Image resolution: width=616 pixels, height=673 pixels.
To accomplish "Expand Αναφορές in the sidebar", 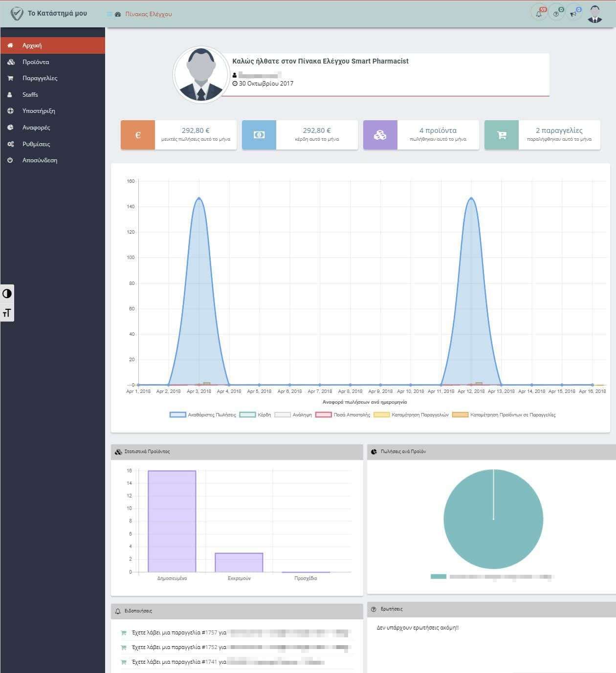I will (36, 128).
